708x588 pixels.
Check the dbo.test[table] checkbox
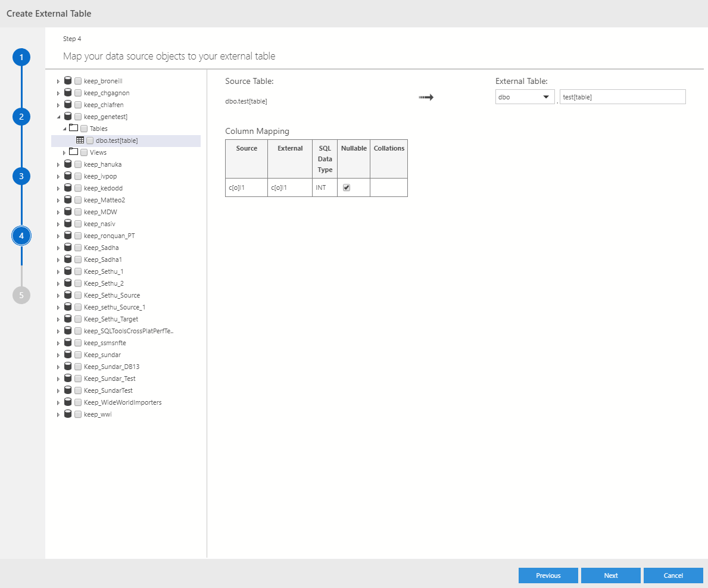point(90,141)
